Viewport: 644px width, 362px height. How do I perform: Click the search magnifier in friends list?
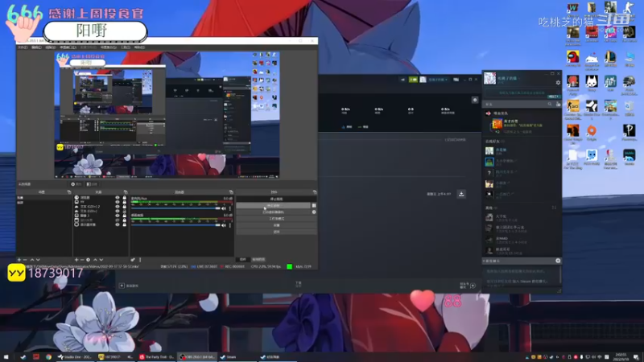pyautogui.click(x=550, y=105)
